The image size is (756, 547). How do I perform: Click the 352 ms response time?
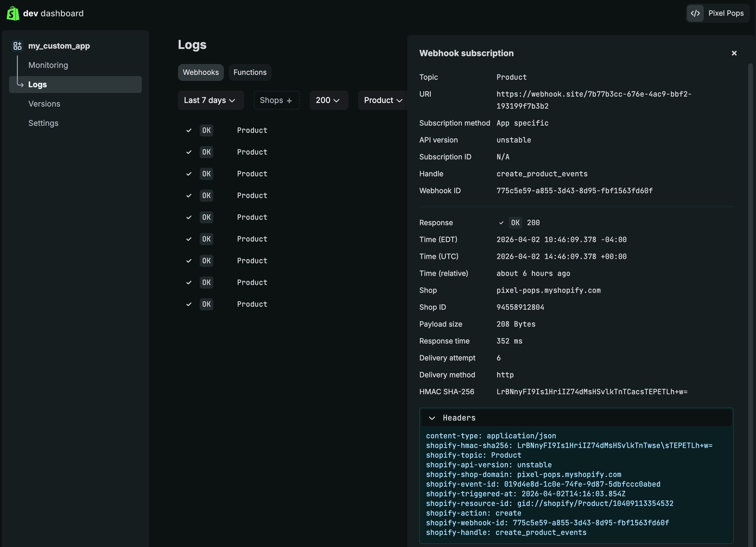(509, 341)
